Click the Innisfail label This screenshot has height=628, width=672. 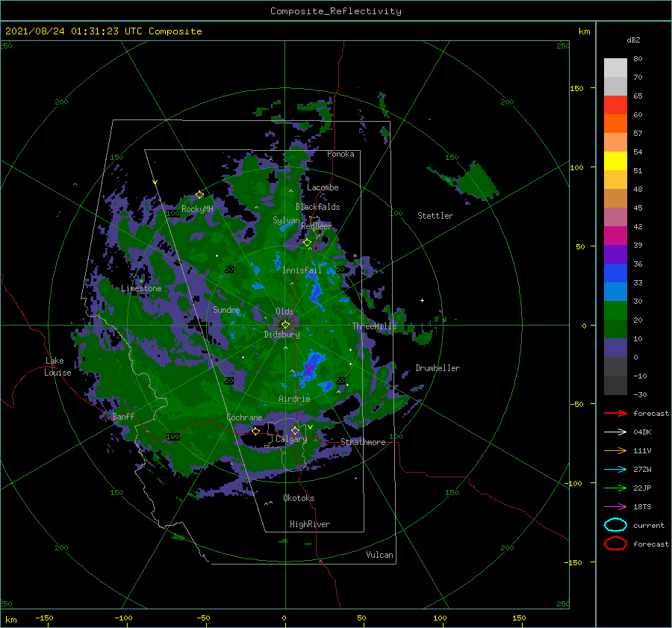coord(302,270)
